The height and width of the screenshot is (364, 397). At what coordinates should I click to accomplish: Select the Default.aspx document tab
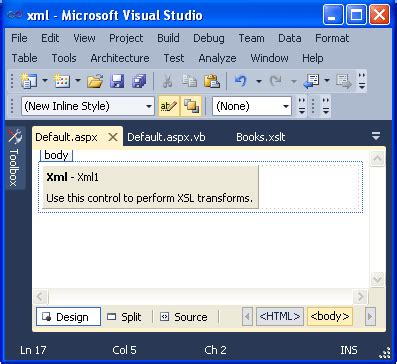tap(66, 137)
